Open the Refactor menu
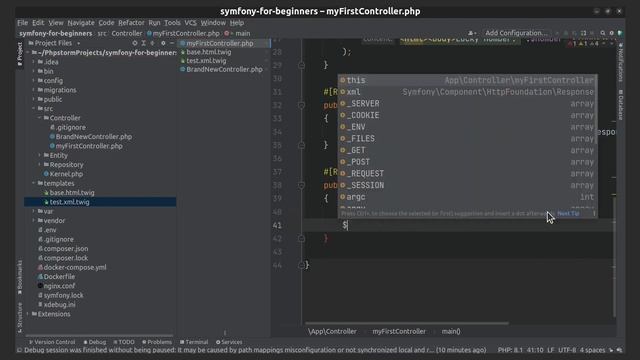The width and height of the screenshot is (640, 360). (x=131, y=23)
